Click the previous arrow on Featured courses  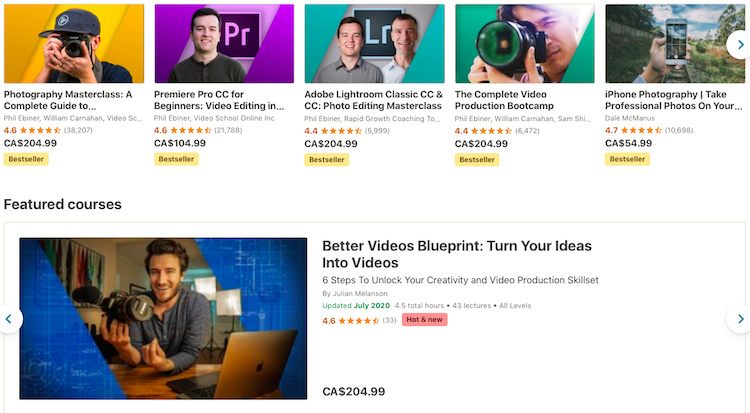pos(10,319)
